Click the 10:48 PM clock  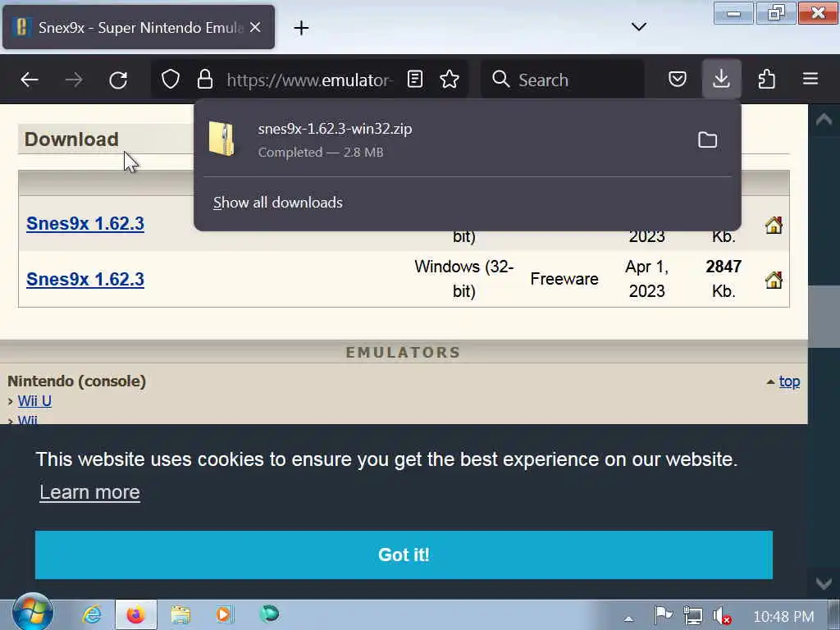pos(783,617)
